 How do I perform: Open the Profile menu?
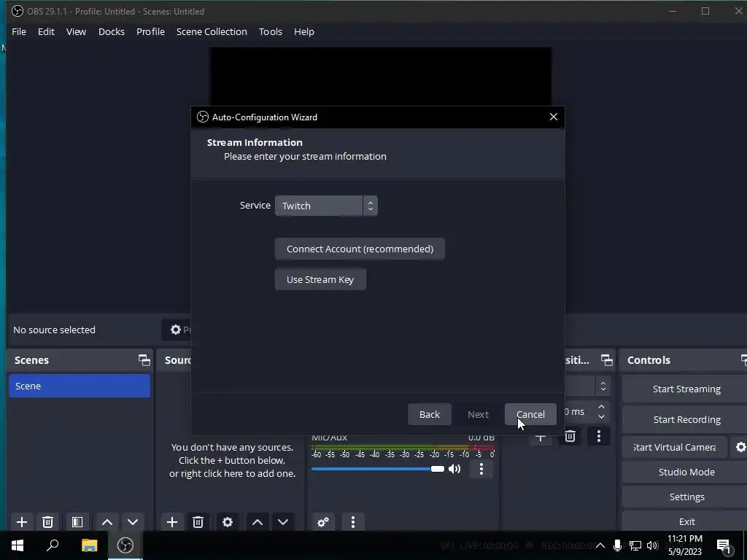pos(150,32)
